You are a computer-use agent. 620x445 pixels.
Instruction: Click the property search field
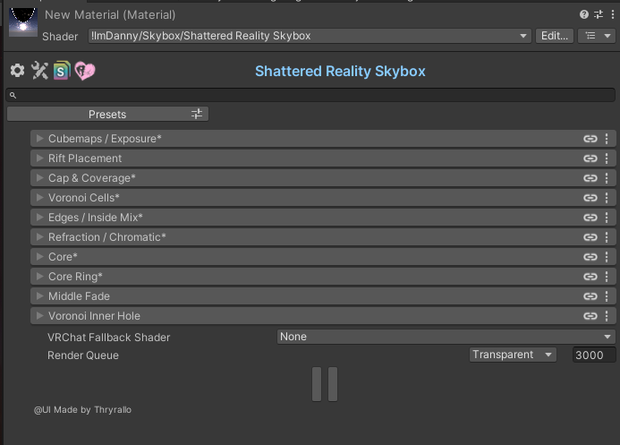tap(310, 95)
